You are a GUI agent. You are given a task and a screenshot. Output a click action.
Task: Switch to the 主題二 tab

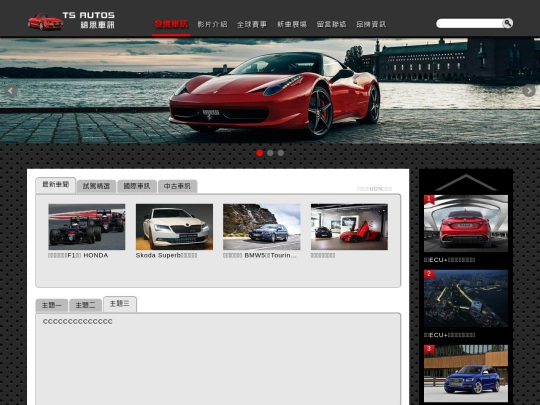pyautogui.click(x=85, y=305)
